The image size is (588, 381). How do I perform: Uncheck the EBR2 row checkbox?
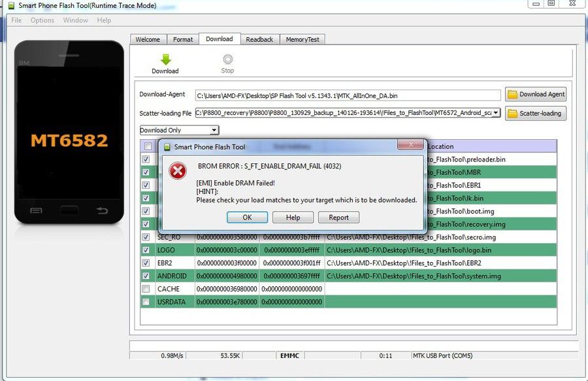coord(146,263)
